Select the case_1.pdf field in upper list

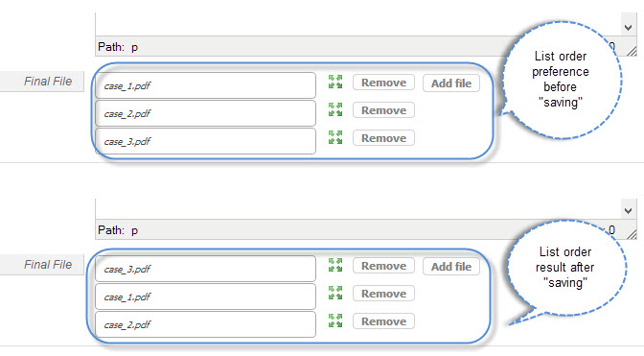[205, 85]
